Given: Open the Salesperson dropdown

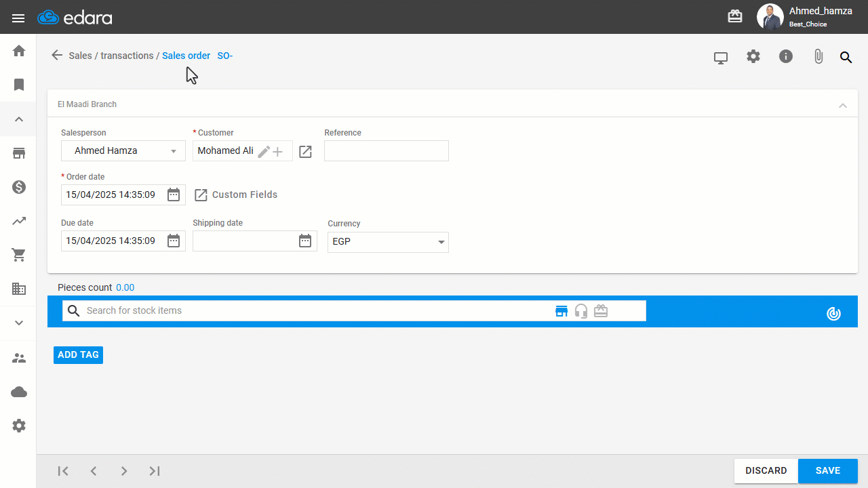Looking at the screenshot, I should point(123,150).
